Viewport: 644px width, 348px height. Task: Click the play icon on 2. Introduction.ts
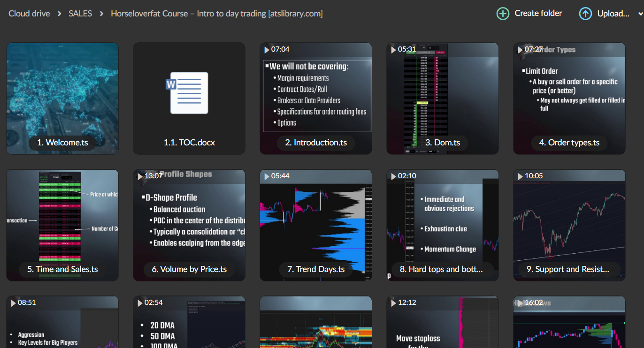[267, 49]
